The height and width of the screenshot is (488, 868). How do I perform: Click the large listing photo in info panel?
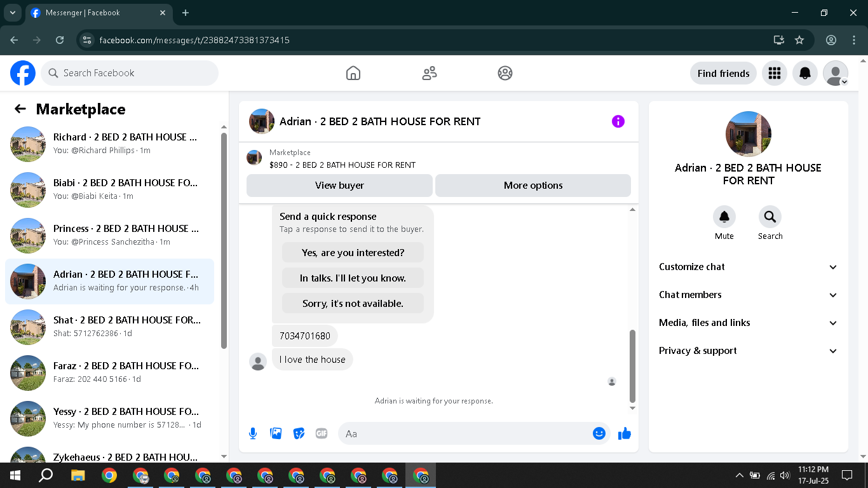point(749,134)
